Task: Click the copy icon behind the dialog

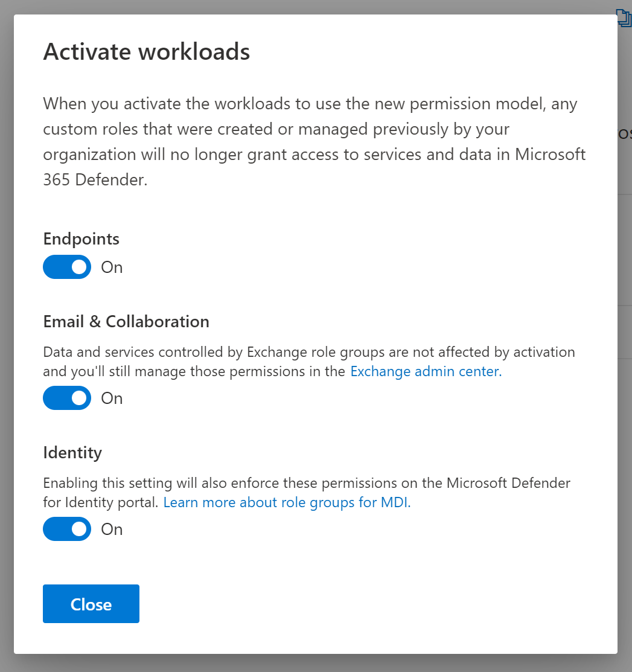Action: [x=624, y=17]
